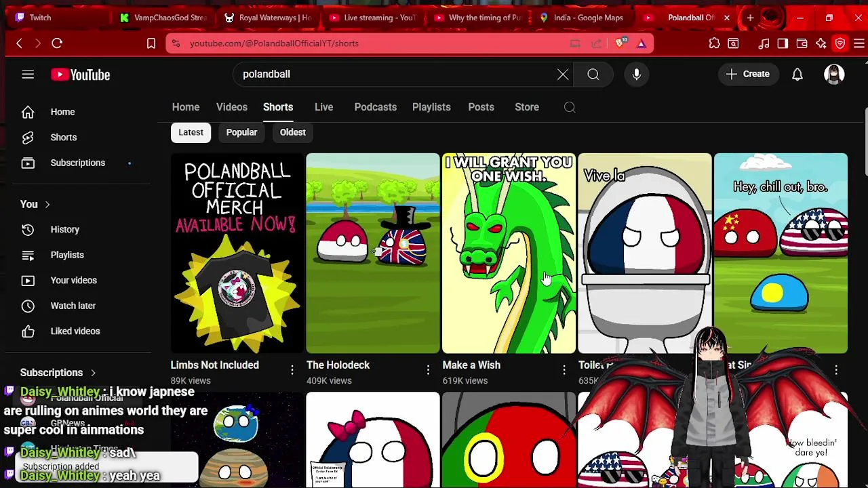Image resolution: width=868 pixels, height=488 pixels.
Task: Open options for Make a Wish short
Action: 564,369
